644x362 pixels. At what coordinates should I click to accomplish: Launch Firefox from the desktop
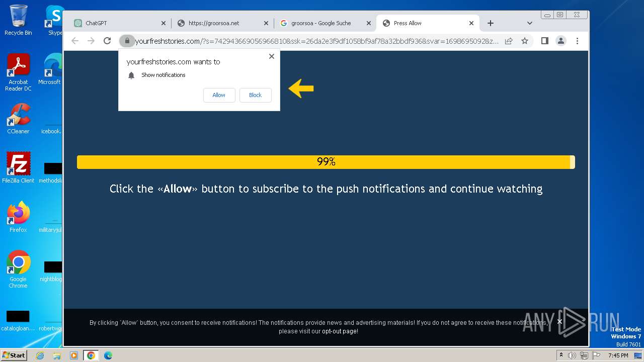18,217
